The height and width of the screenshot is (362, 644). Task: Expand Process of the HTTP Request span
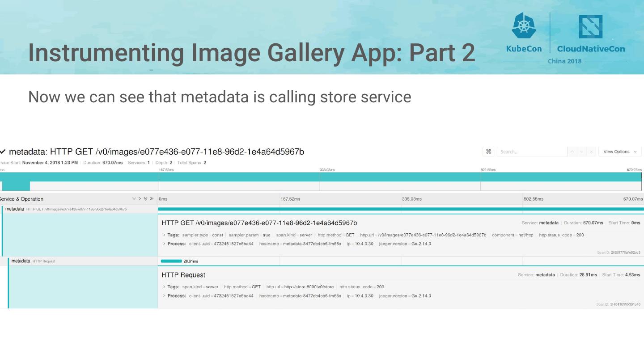(176, 296)
